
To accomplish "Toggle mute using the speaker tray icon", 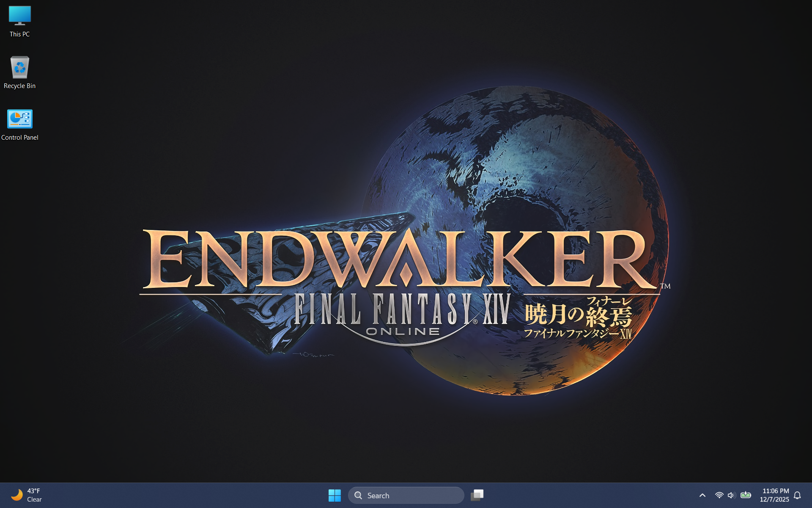I will (x=732, y=495).
